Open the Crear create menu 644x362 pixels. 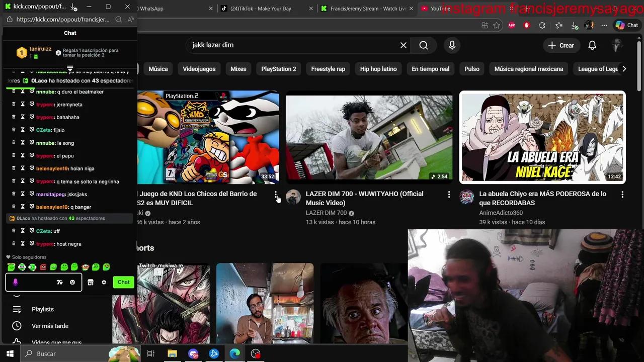point(561,45)
